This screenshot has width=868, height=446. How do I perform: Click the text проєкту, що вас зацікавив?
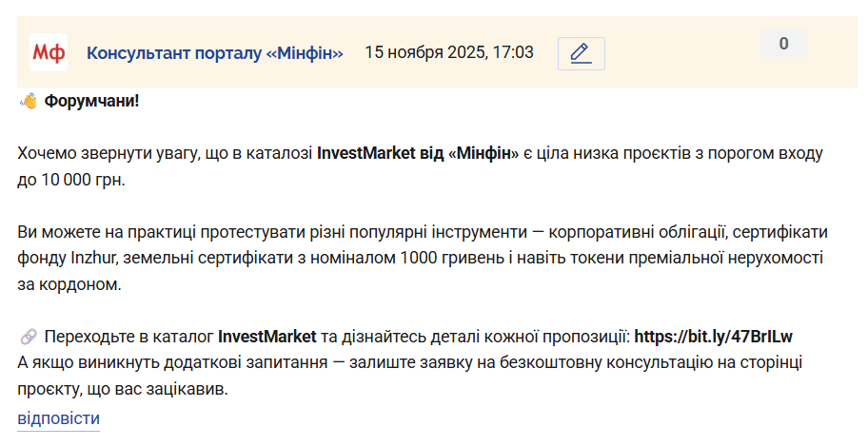tap(123, 390)
